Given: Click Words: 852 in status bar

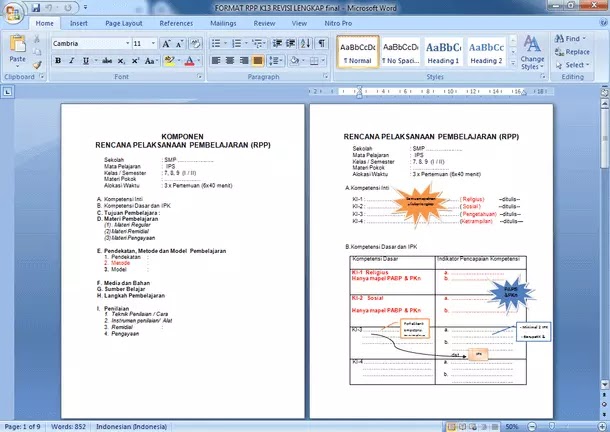Looking at the screenshot, I should tap(68, 427).
